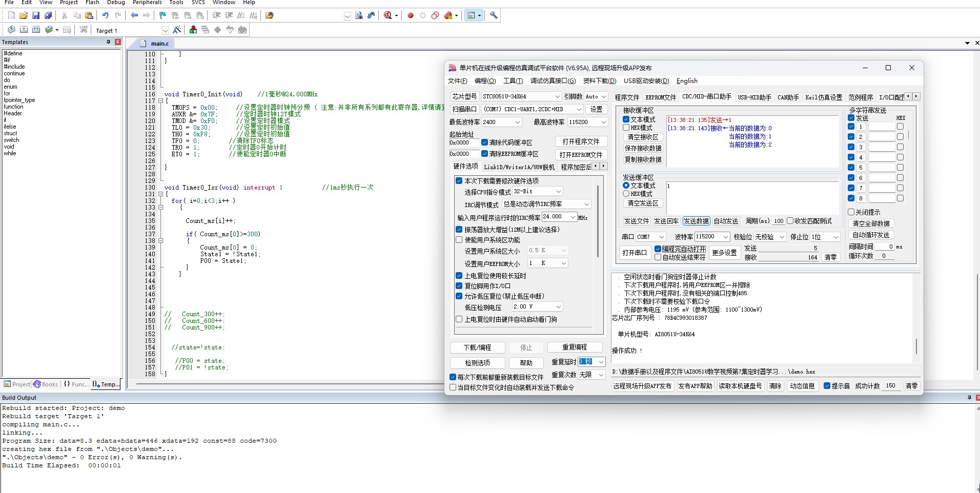Select pack installer icon

[x=242, y=30]
